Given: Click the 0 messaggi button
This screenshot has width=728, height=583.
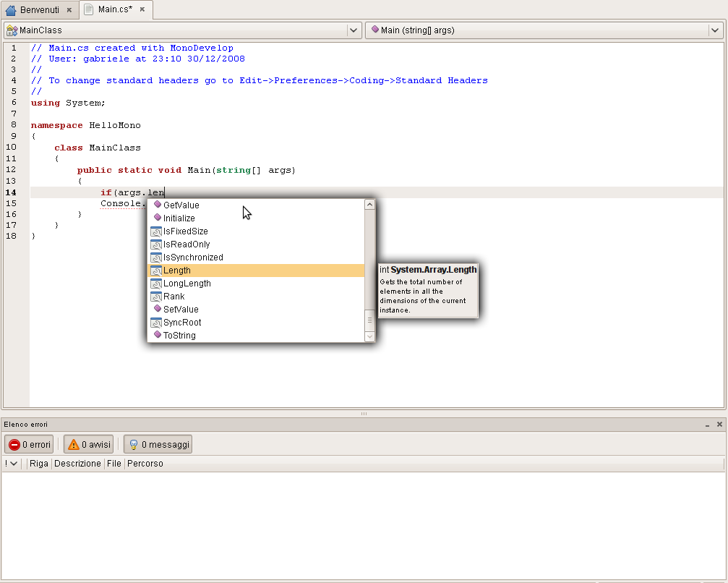Looking at the screenshot, I should pyautogui.click(x=158, y=444).
